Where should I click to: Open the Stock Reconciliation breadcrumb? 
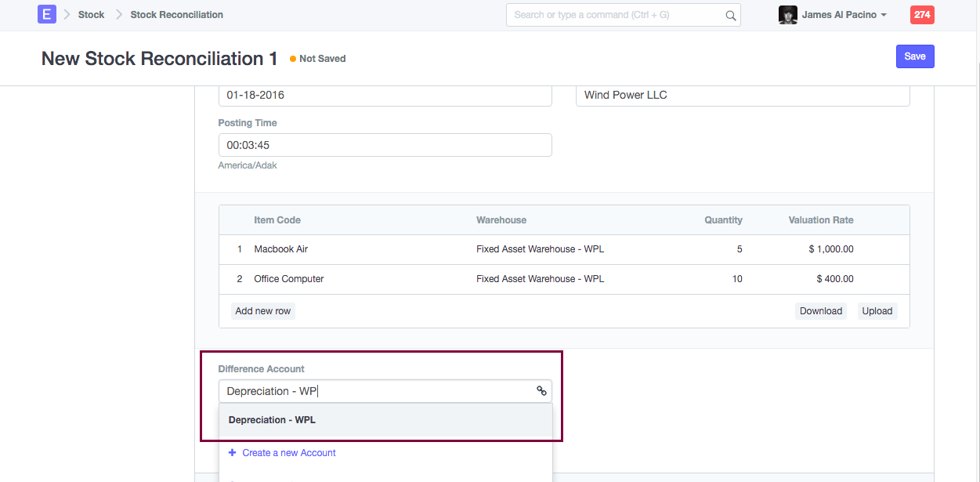(x=176, y=15)
